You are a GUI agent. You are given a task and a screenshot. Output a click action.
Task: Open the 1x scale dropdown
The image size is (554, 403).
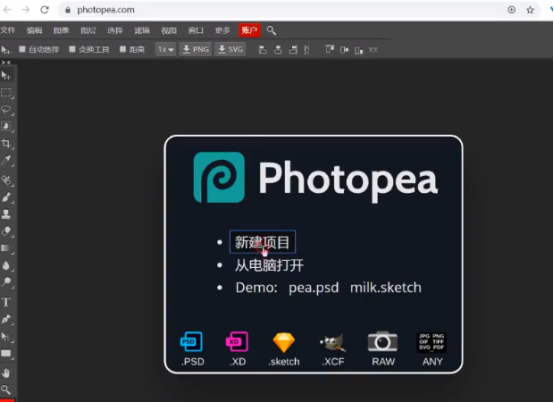tap(165, 49)
